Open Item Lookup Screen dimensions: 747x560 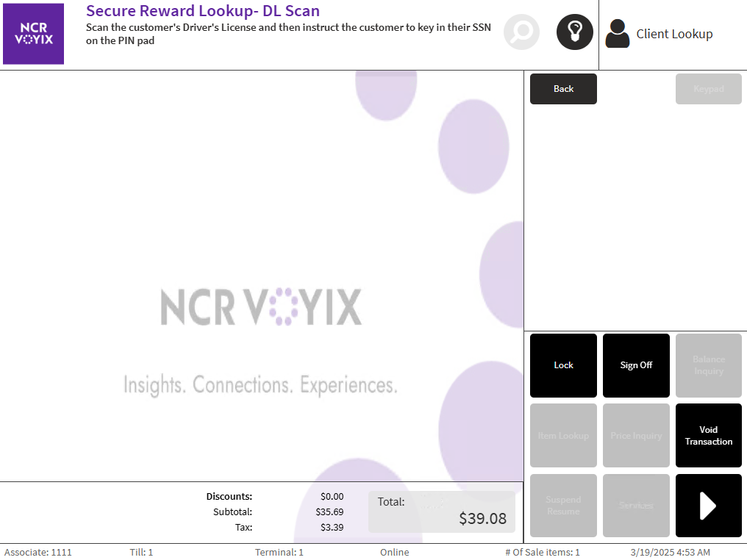(563, 435)
